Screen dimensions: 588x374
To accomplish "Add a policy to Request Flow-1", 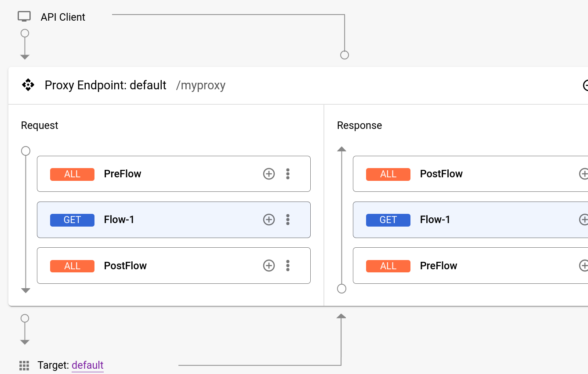I will pos(269,220).
